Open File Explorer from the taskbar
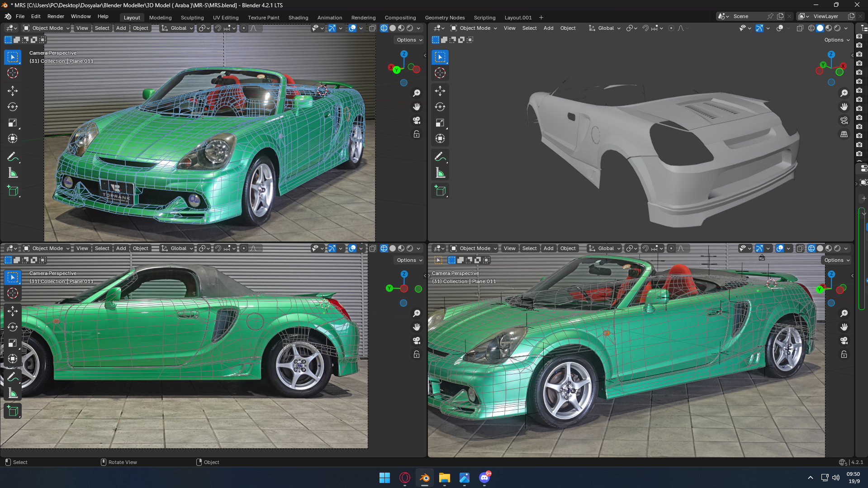This screenshot has width=868, height=488. pyautogui.click(x=444, y=478)
